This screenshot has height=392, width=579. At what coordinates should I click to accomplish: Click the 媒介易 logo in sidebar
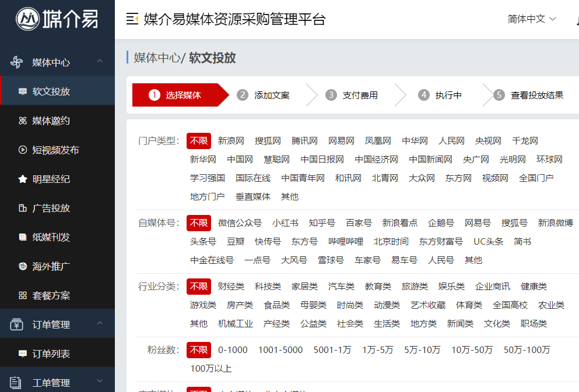pos(57,19)
